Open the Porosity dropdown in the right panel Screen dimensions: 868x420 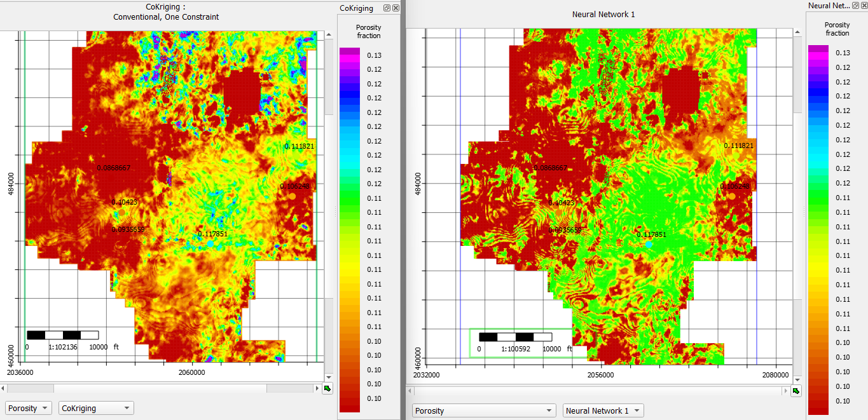pos(483,410)
